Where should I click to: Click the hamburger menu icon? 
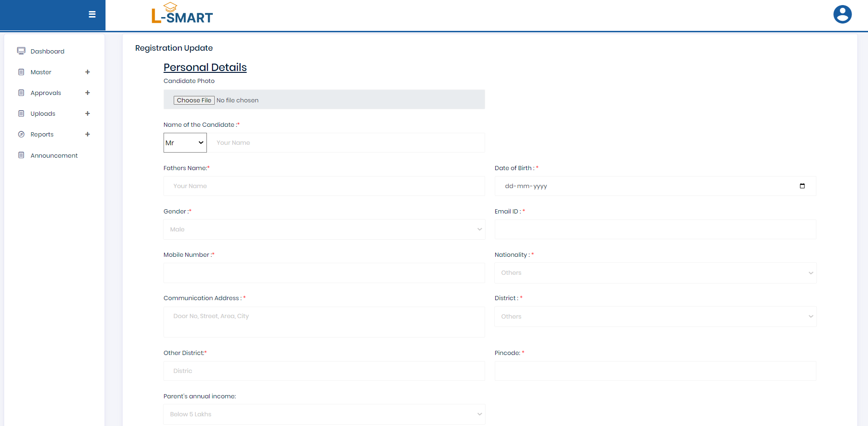point(92,14)
